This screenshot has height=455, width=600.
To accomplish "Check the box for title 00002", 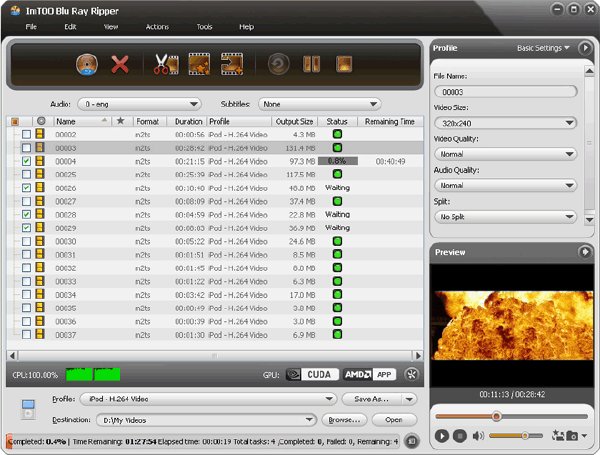I will pyautogui.click(x=26, y=134).
